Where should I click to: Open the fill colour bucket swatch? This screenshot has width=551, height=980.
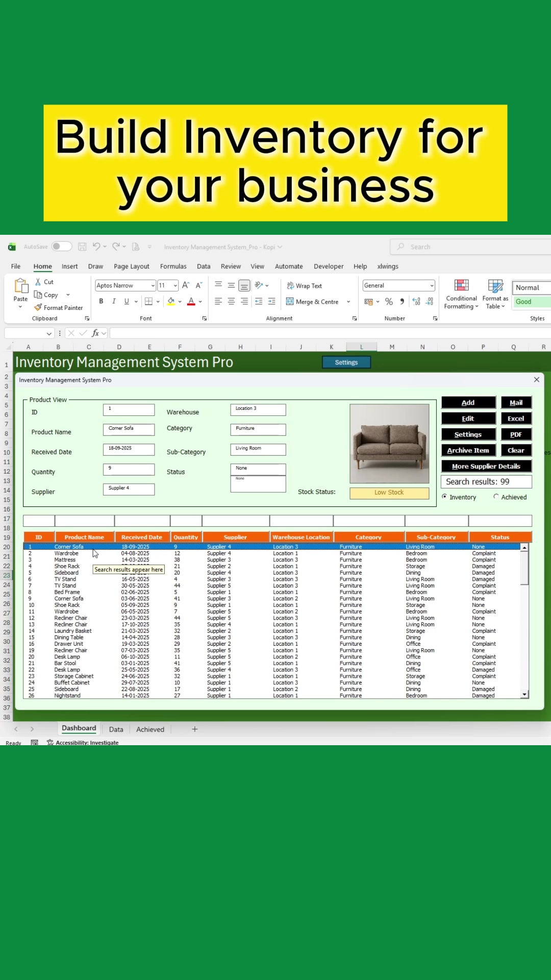coord(171,302)
